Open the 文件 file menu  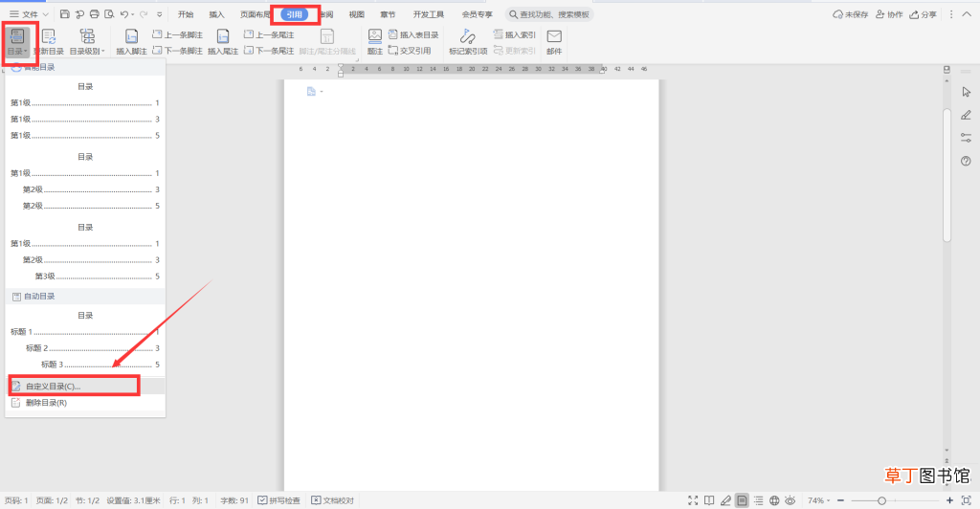[x=29, y=13]
